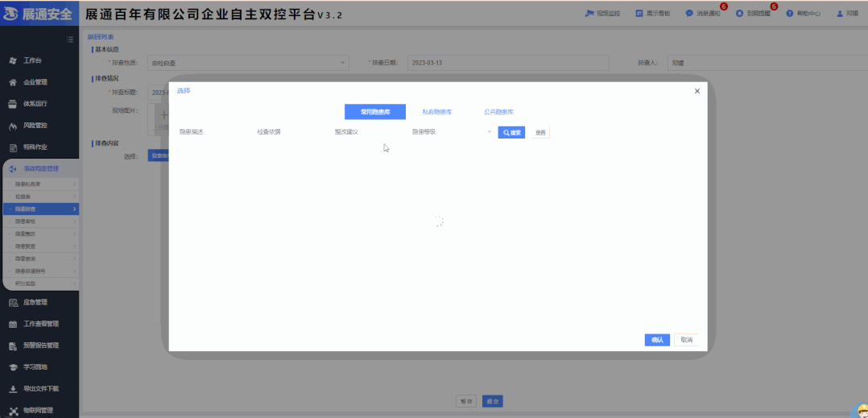Click 重置 button in dialog

click(x=540, y=132)
